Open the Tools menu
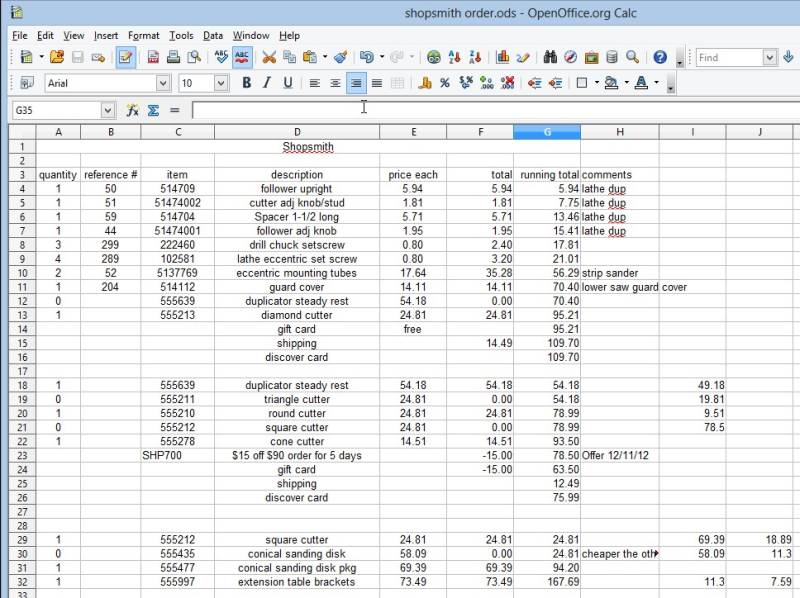This screenshot has width=800, height=598. pos(181,36)
